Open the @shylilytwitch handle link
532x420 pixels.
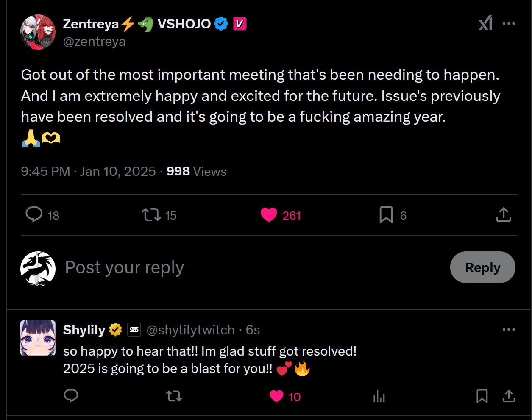tap(190, 330)
